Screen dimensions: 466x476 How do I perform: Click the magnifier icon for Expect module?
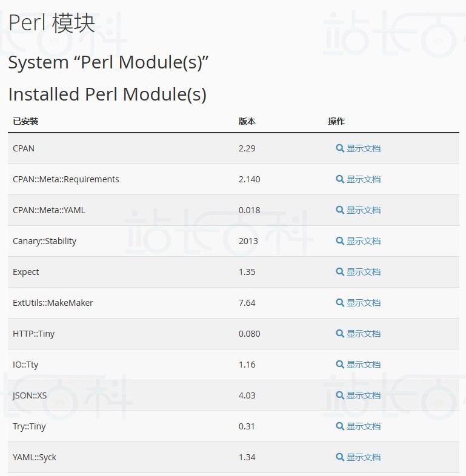pos(339,272)
